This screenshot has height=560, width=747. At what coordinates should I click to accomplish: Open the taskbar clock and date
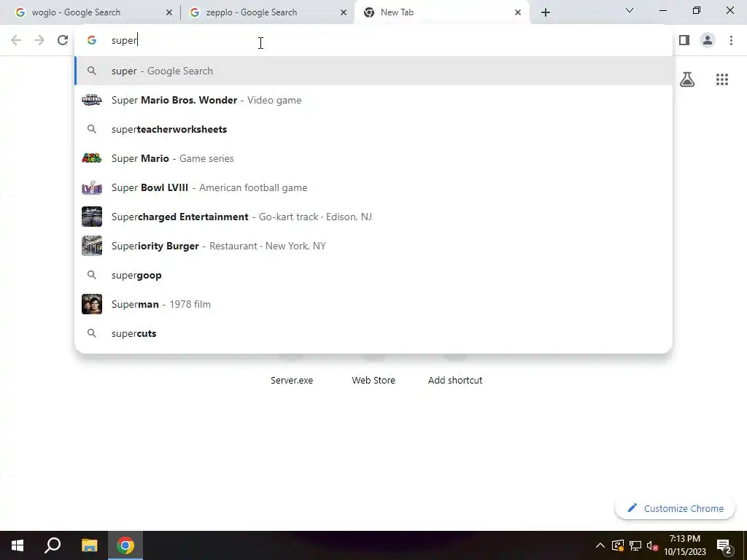tap(685, 545)
